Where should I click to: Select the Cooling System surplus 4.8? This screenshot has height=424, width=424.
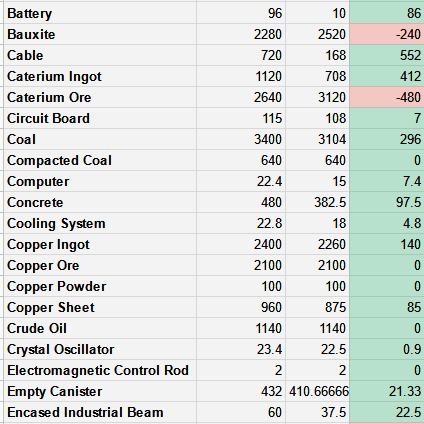coord(387,223)
